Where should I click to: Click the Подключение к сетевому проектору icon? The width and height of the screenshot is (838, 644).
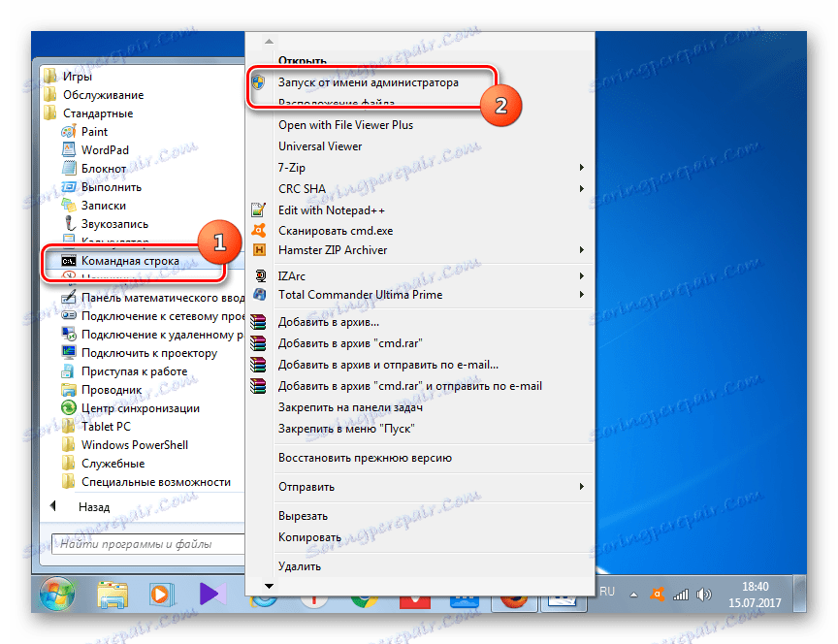(69, 316)
